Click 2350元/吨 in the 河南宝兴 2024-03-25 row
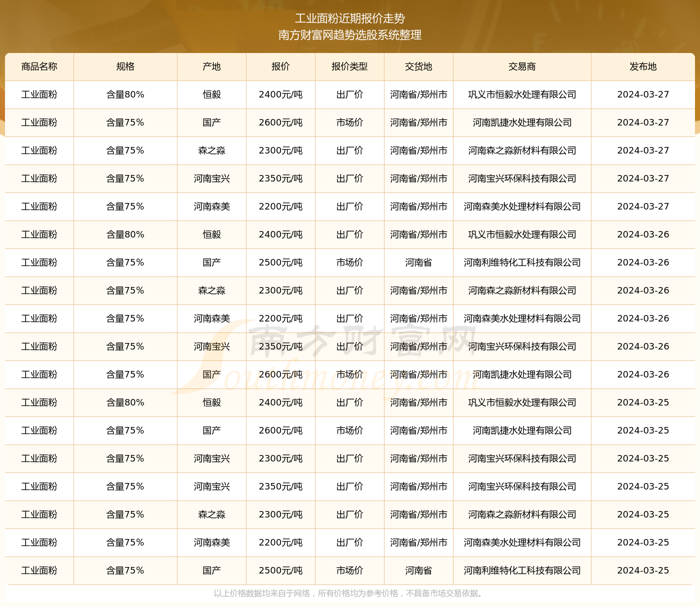 pos(280,486)
